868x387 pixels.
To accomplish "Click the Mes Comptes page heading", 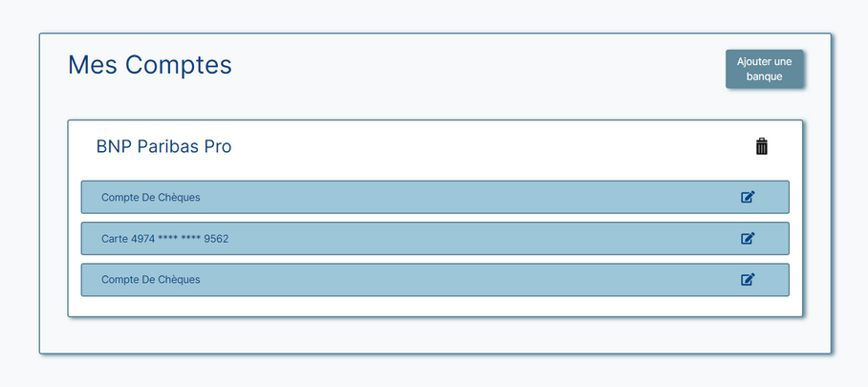I will pos(150,65).
